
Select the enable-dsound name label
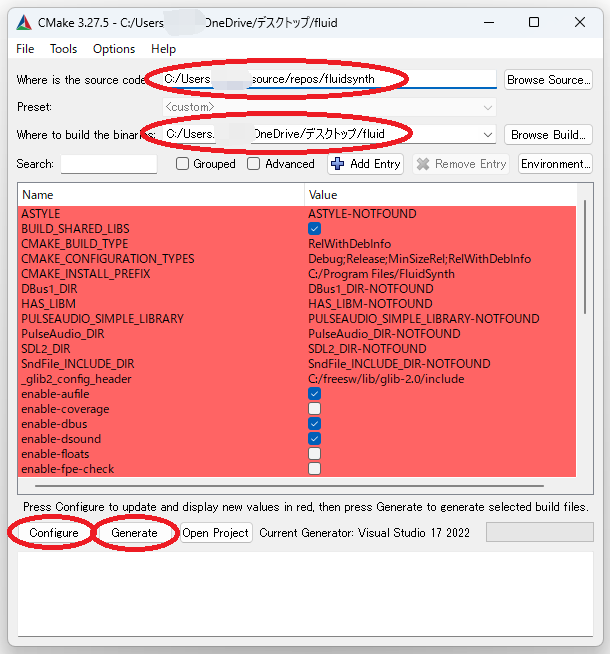coord(61,439)
